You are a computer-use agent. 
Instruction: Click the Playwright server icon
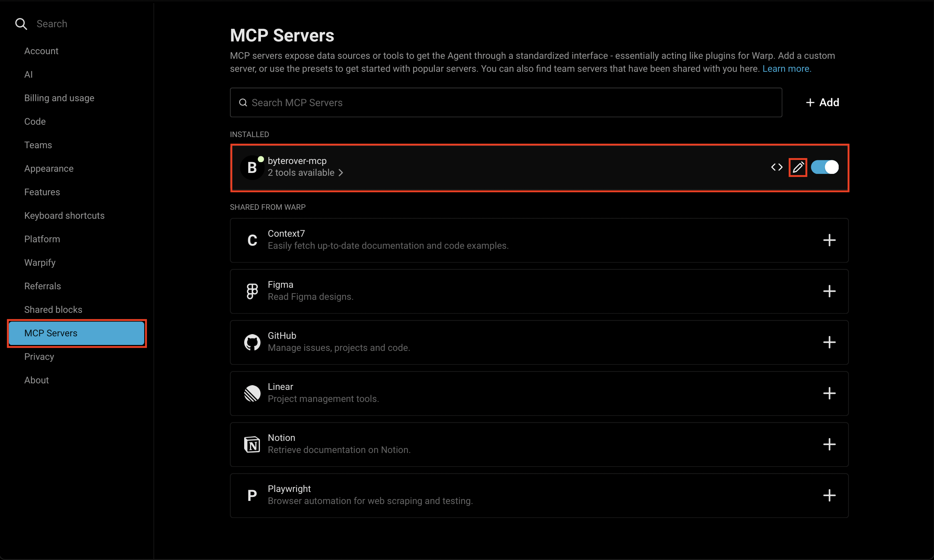click(252, 495)
